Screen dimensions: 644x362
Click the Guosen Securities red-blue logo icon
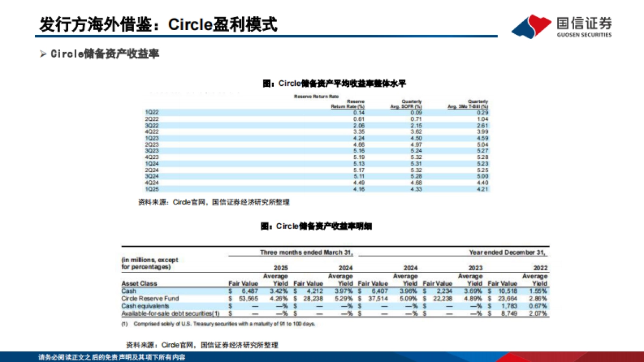pyautogui.click(x=531, y=27)
